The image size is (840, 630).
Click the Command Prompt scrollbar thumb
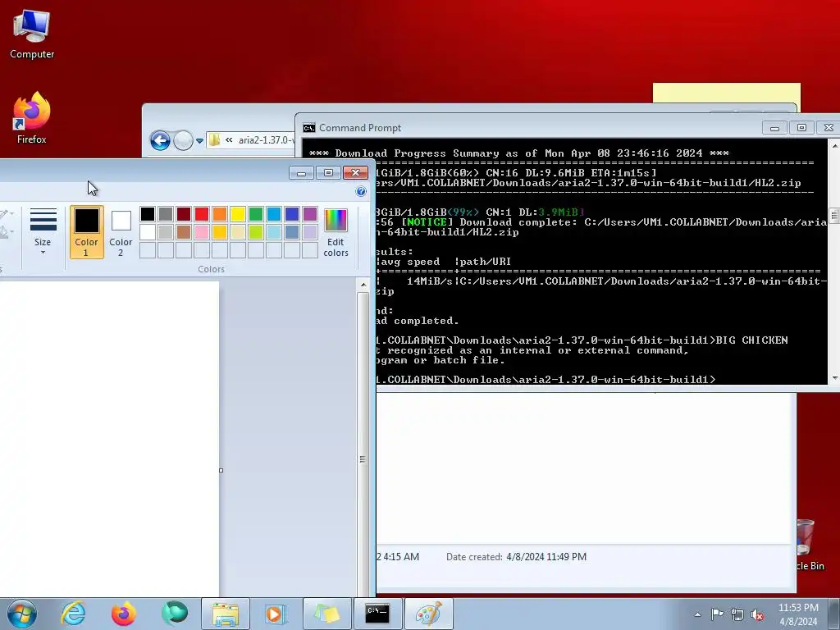(x=834, y=216)
